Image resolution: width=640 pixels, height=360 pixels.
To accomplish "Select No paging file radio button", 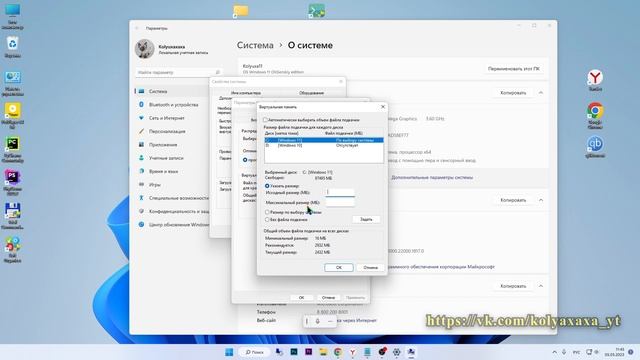I will click(267, 220).
